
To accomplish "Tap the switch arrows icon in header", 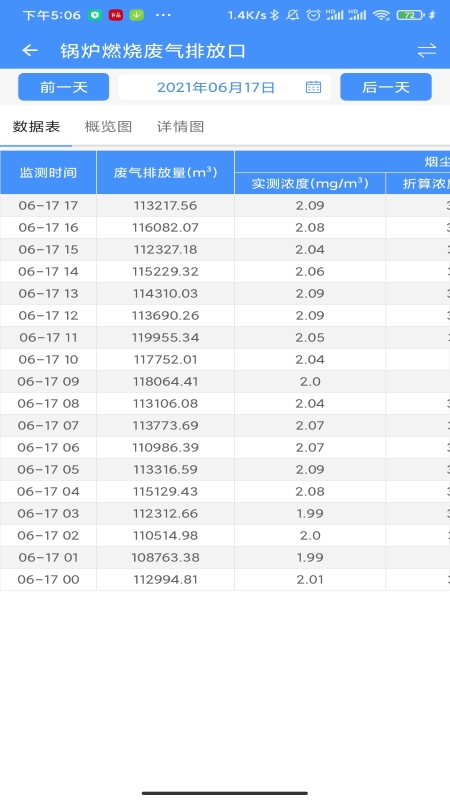I will click(x=427, y=51).
